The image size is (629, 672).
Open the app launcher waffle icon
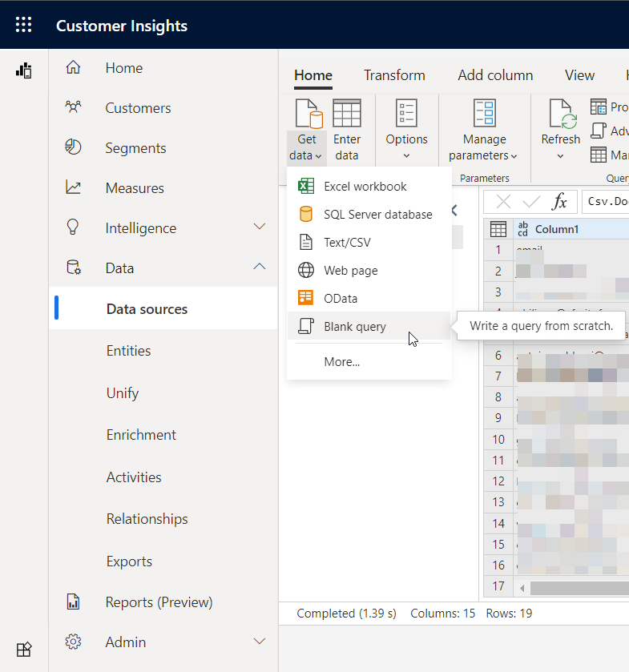pyautogui.click(x=23, y=25)
